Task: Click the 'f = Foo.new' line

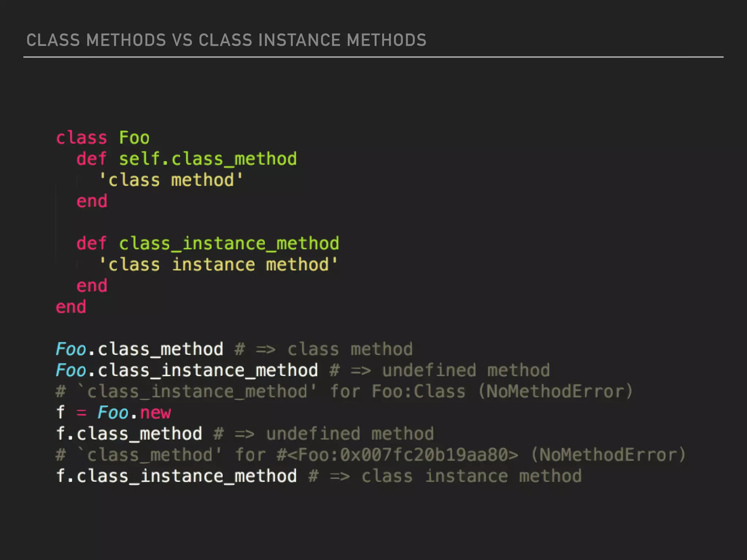Action: pos(113,413)
